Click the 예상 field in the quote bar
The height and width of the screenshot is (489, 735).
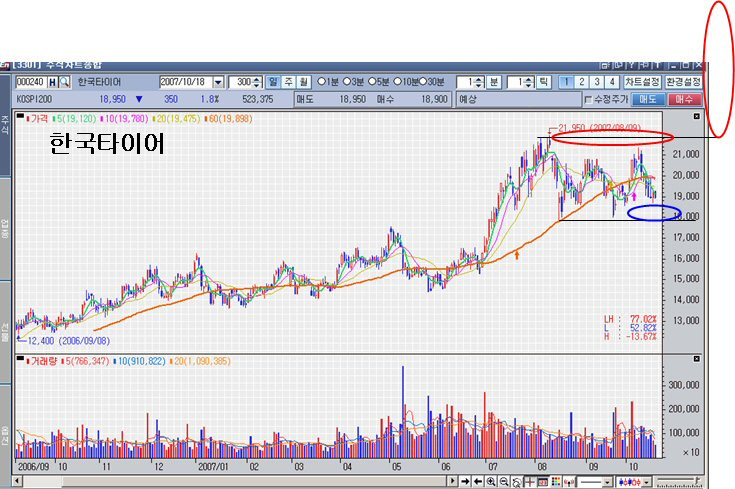click(x=518, y=99)
